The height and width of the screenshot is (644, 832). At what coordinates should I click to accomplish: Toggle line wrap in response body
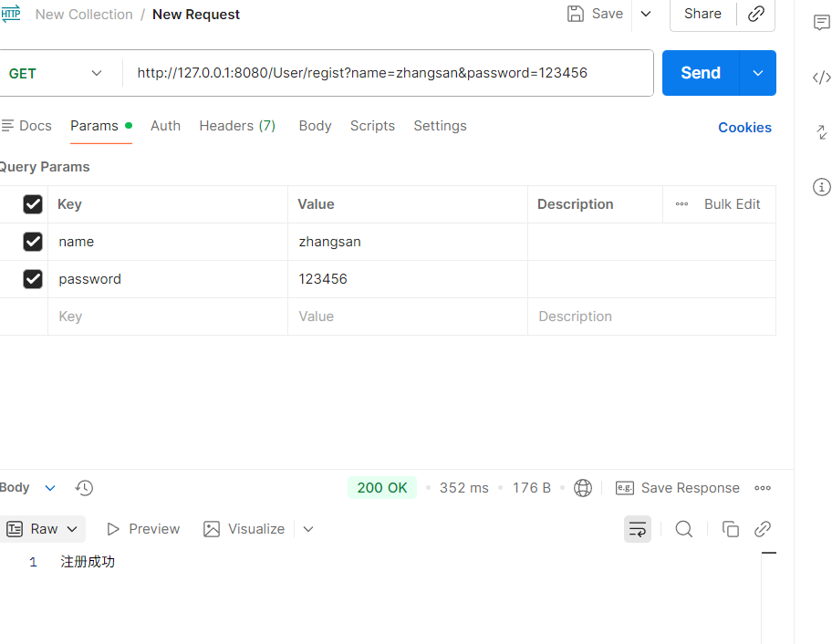(x=638, y=529)
